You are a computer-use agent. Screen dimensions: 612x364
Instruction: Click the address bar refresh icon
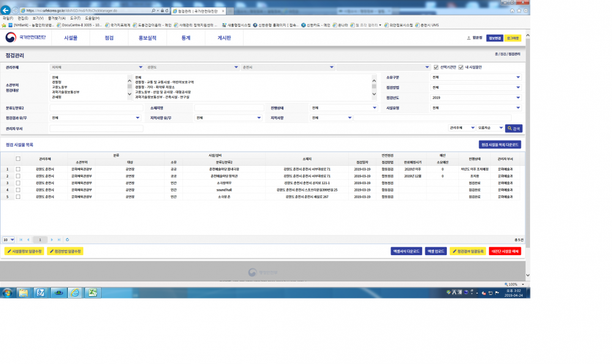pos(167,11)
